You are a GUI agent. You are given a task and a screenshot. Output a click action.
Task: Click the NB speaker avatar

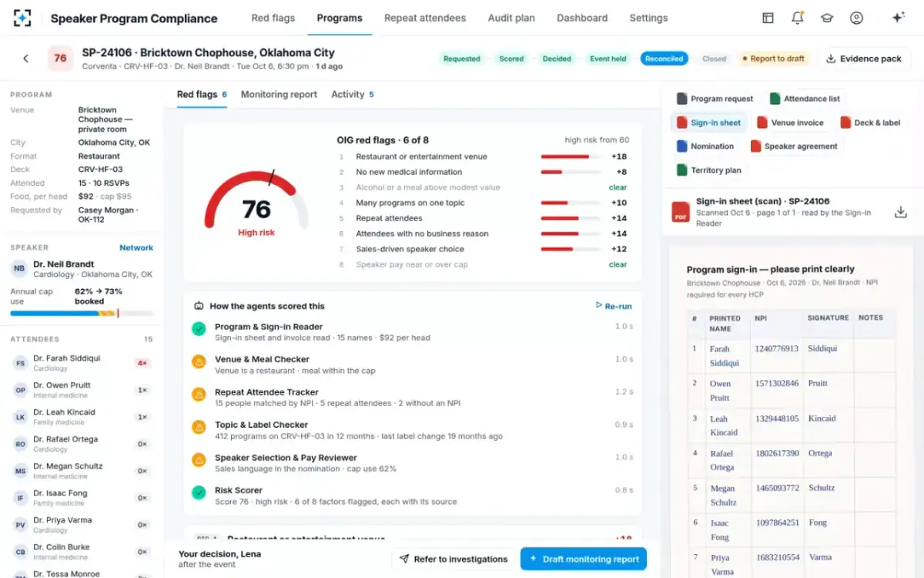pyautogui.click(x=19, y=269)
